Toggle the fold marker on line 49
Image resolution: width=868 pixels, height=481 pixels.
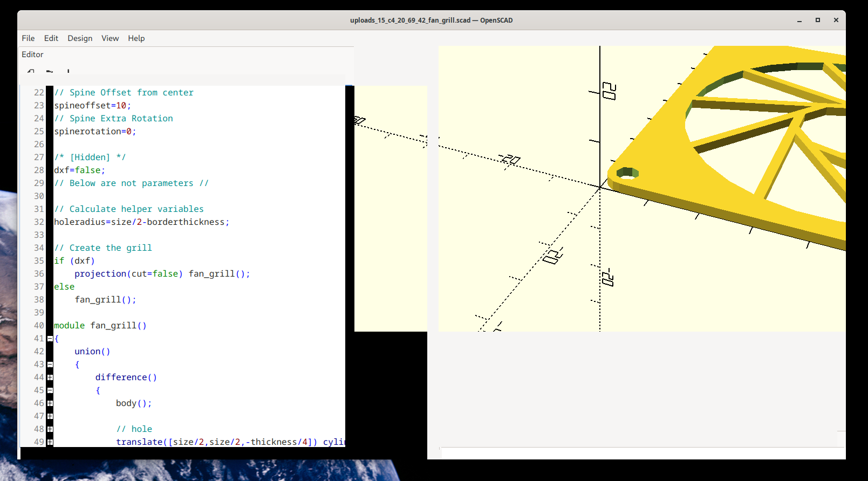coord(50,442)
